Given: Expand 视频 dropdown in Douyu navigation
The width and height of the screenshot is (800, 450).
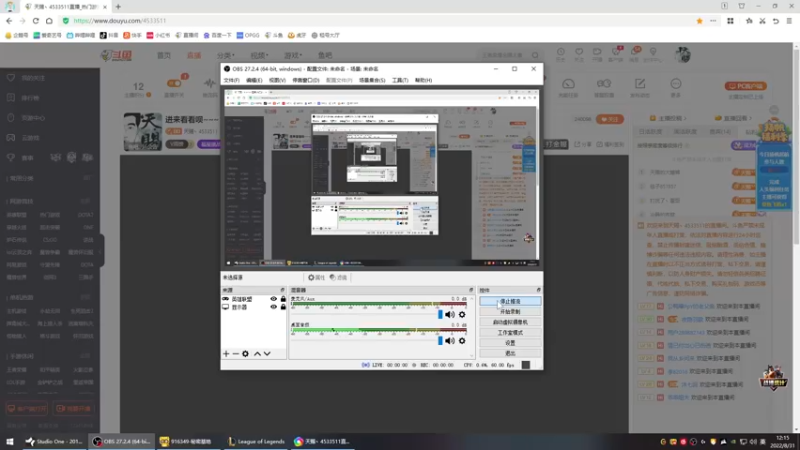Looking at the screenshot, I should click(x=259, y=55).
